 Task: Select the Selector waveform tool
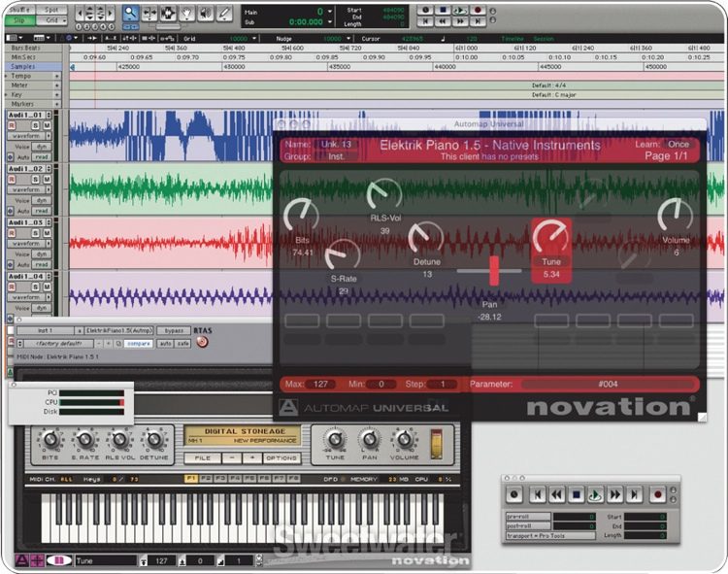click(168, 14)
